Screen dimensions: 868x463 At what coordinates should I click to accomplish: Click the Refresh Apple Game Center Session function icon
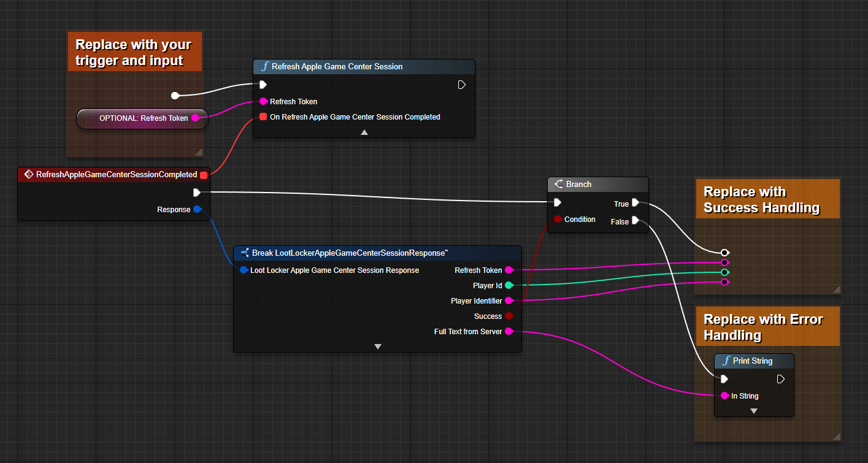265,66
